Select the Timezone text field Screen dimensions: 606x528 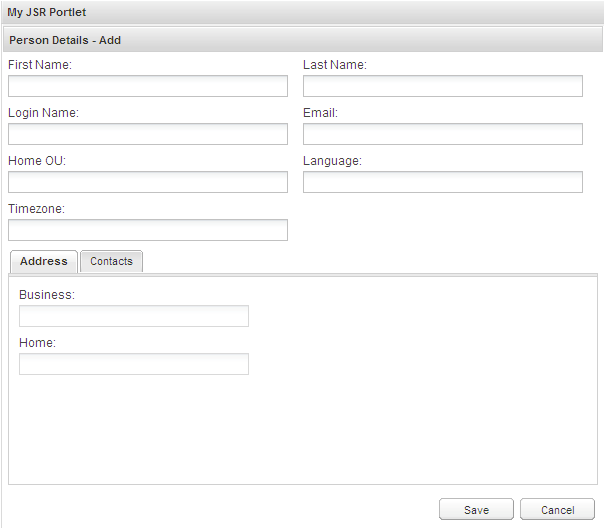[x=147, y=230]
